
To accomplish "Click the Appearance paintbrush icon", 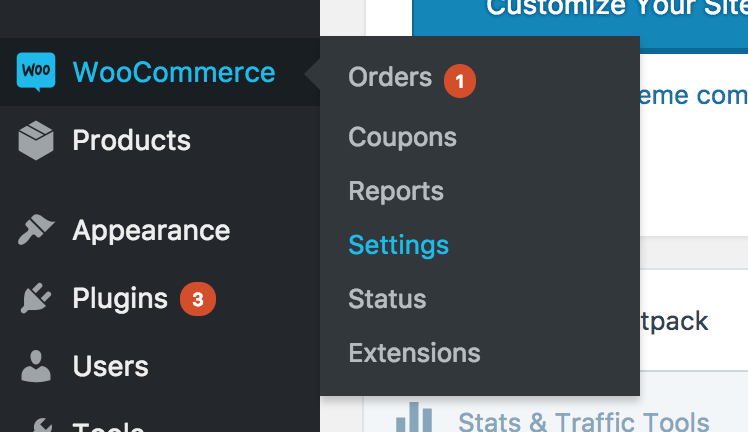I will pos(36,230).
